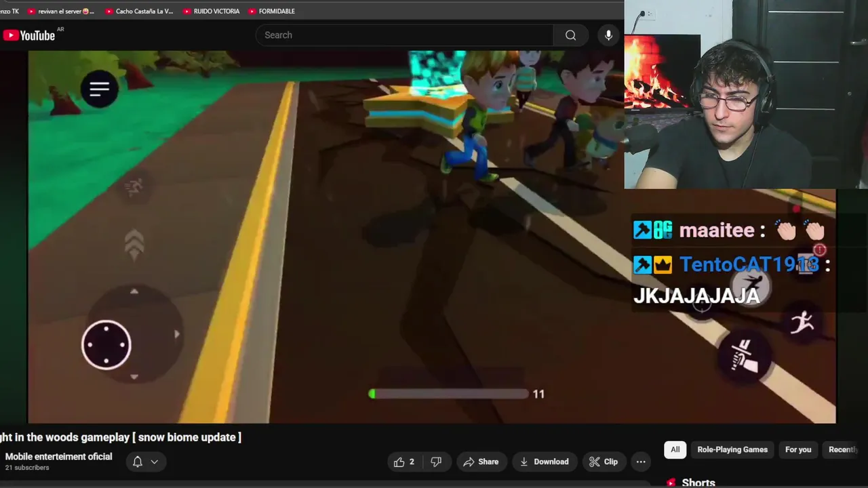The width and height of the screenshot is (868, 488).
Task: Select the Role-Playing Games filter chip
Action: [x=732, y=449]
